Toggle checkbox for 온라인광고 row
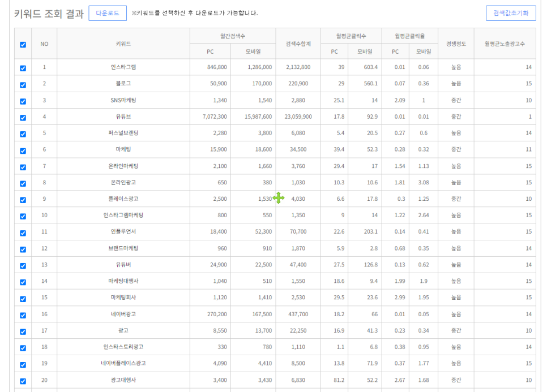Screen dimensions: 547x392 coord(23,184)
